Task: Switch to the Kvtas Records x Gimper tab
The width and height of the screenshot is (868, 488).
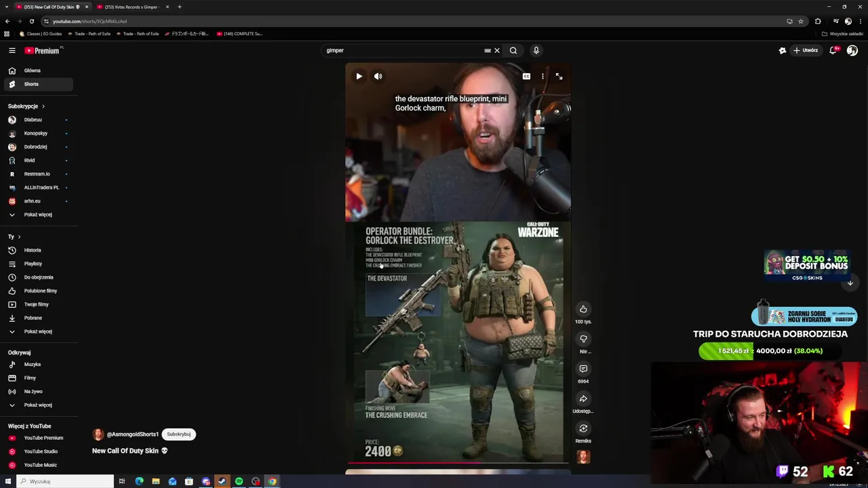Action: tap(131, 7)
